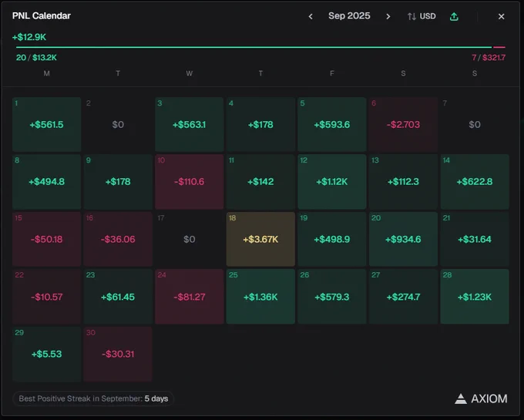The width and height of the screenshot is (524, 420).
Task: Click the W weekday column header
Action: point(189,73)
